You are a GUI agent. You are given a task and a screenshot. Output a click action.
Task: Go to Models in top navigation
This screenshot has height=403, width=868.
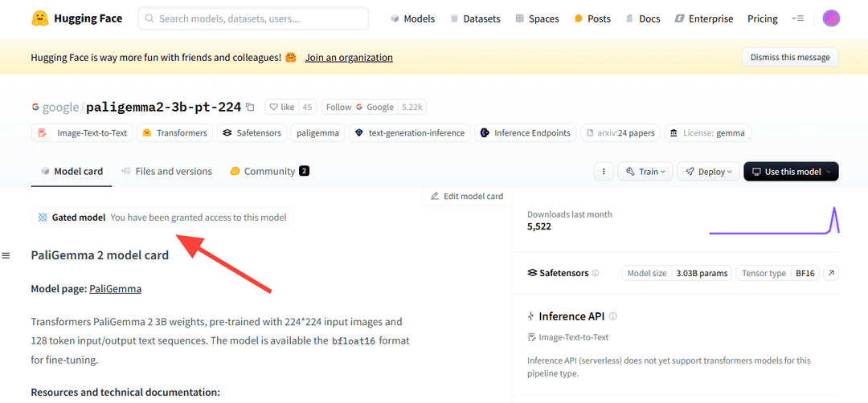(x=412, y=18)
